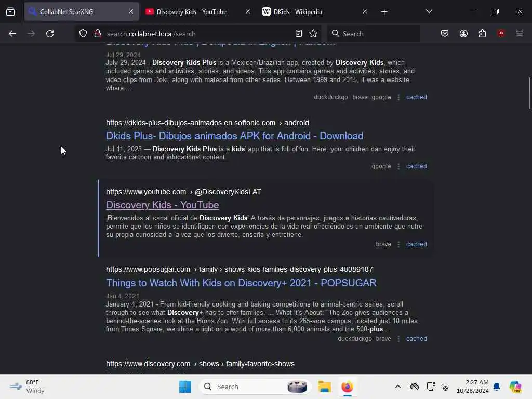Click discovery.com family-favorite-shows URL

tap(200, 364)
